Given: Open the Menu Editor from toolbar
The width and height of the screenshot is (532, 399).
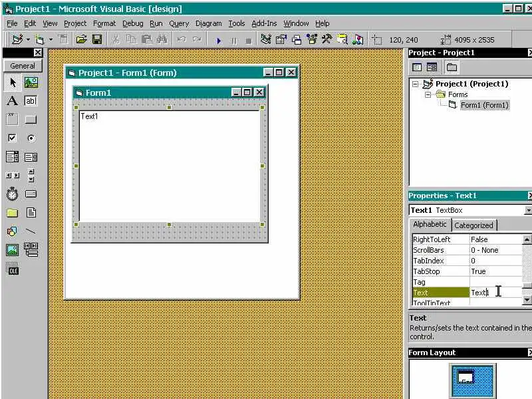Looking at the screenshot, I should coord(63,40).
